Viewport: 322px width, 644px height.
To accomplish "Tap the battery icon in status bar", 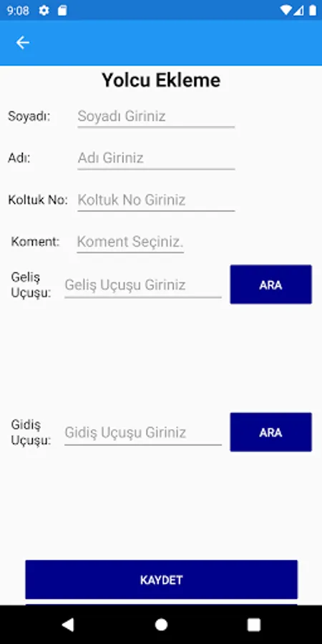I will click(x=313, y=10).
